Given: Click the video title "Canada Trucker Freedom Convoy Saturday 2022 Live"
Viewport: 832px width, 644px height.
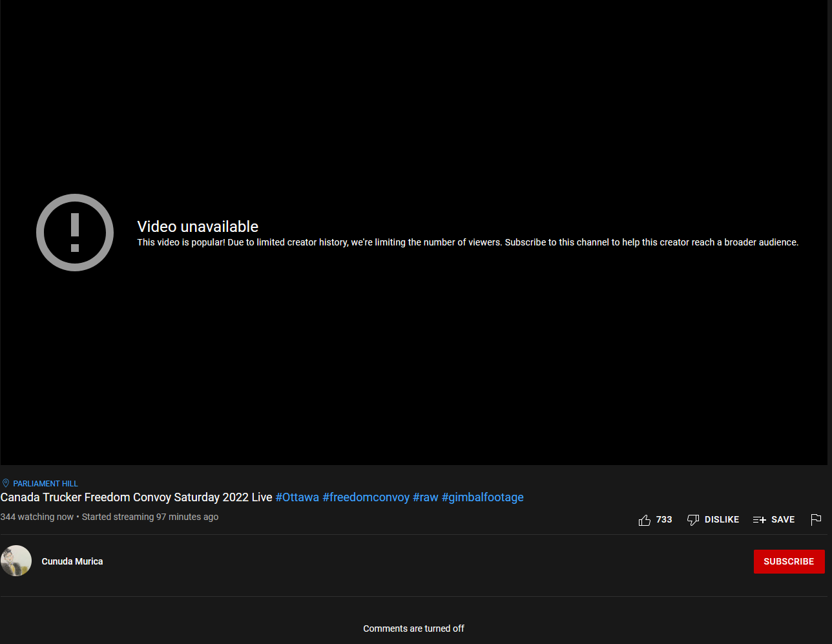Looking at the screenshot, I should coord(136,497).
